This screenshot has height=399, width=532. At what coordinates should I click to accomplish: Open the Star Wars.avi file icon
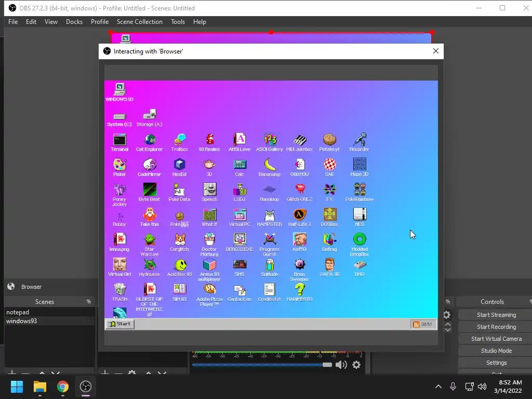coord(149,245)
